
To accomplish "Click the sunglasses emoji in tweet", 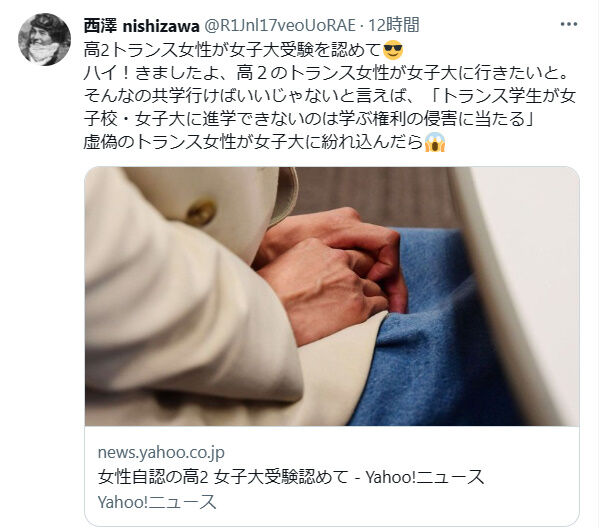I will point(393,50).
